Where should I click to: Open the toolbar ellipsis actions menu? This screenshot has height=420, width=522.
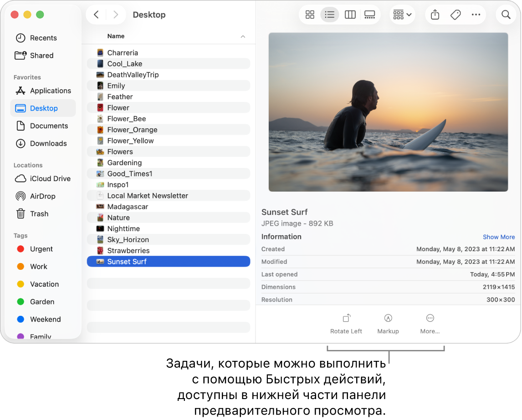point(476,15)
